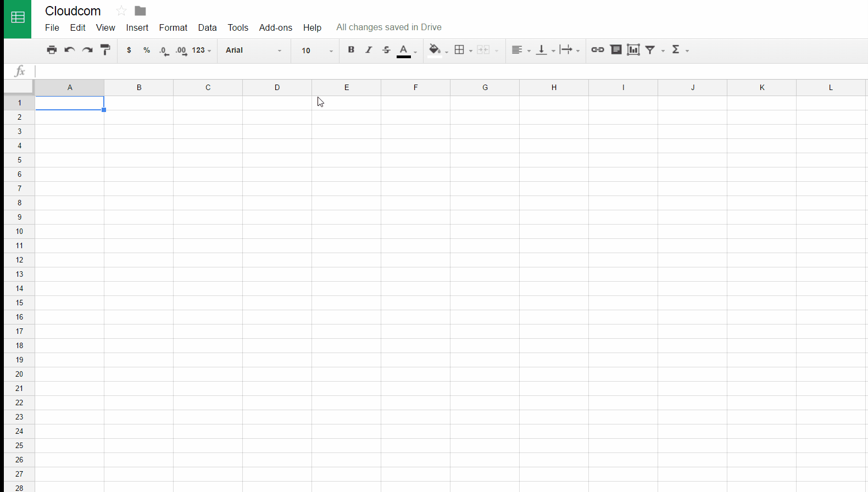Open the View menu
Image resolution: width=868 pixels, height=492 pixels.
coord(105,27)
